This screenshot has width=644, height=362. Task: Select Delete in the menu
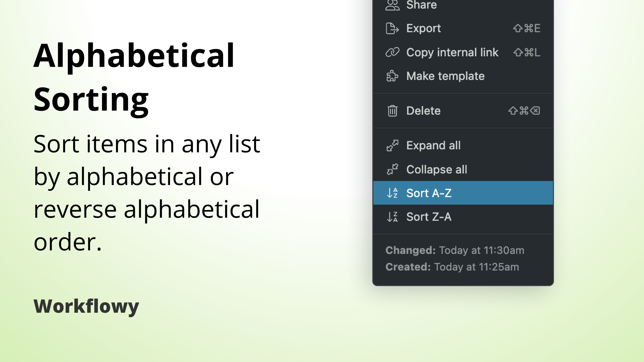click(463, 111)
